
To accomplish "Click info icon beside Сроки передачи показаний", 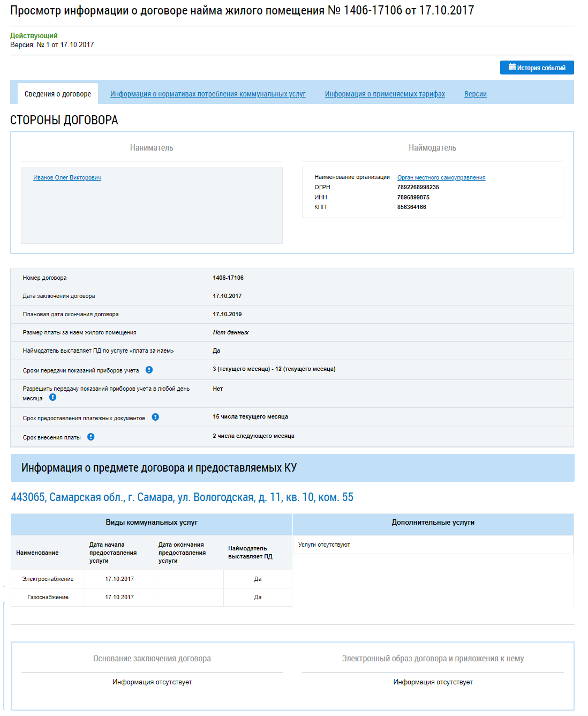I will [x=149, y=370].
